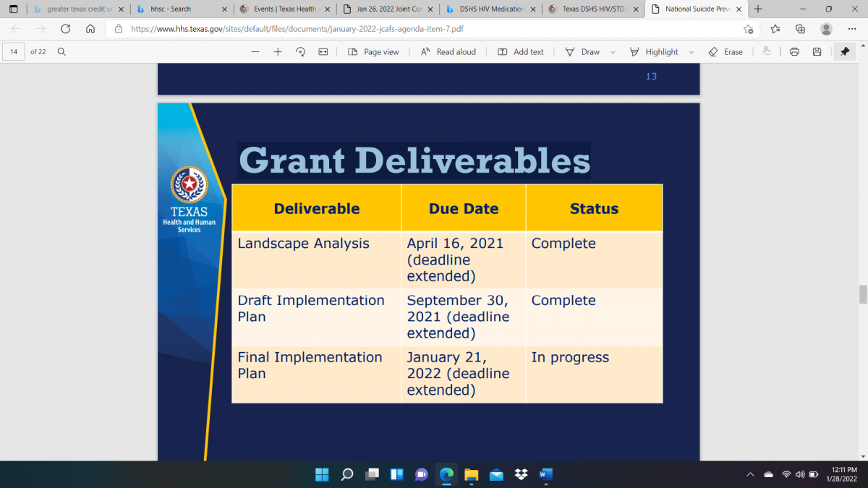
Task: Click the Read aloud button
Action: 448,52
